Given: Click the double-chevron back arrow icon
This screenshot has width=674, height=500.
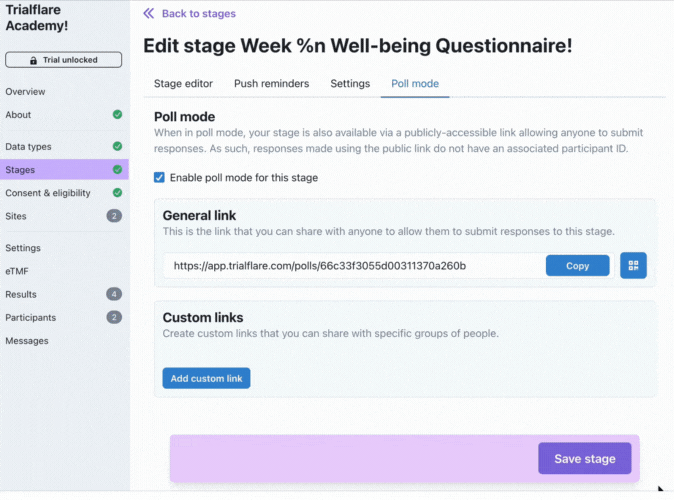Looking at the screenshot, I should coord(149,14).
